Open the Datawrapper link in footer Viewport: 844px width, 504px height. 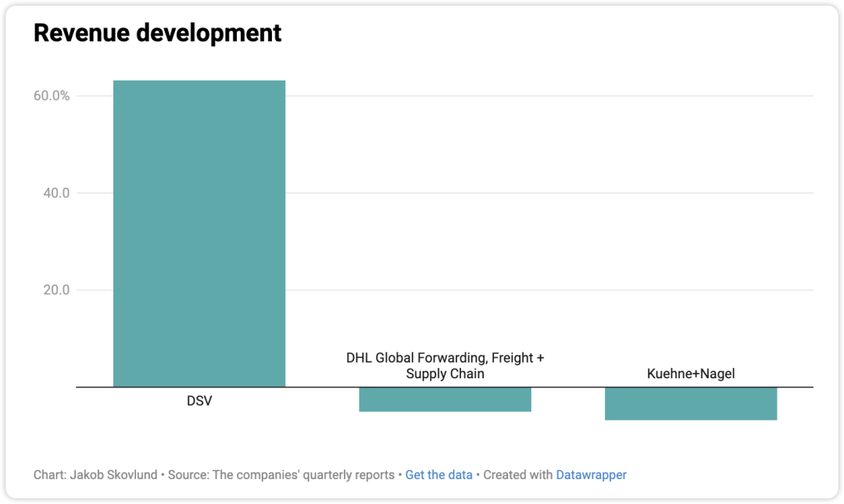pyautogui.click(x=591, y=475)
